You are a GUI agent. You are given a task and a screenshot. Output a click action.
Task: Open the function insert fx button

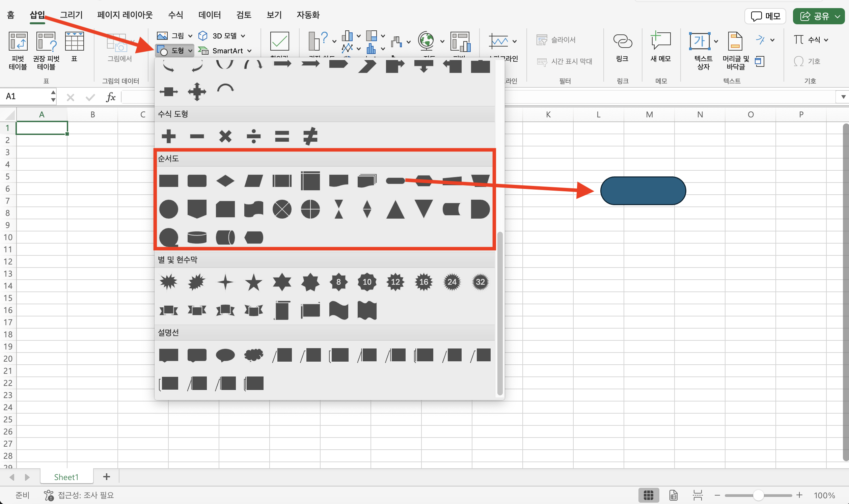click(x=111, y=97)
